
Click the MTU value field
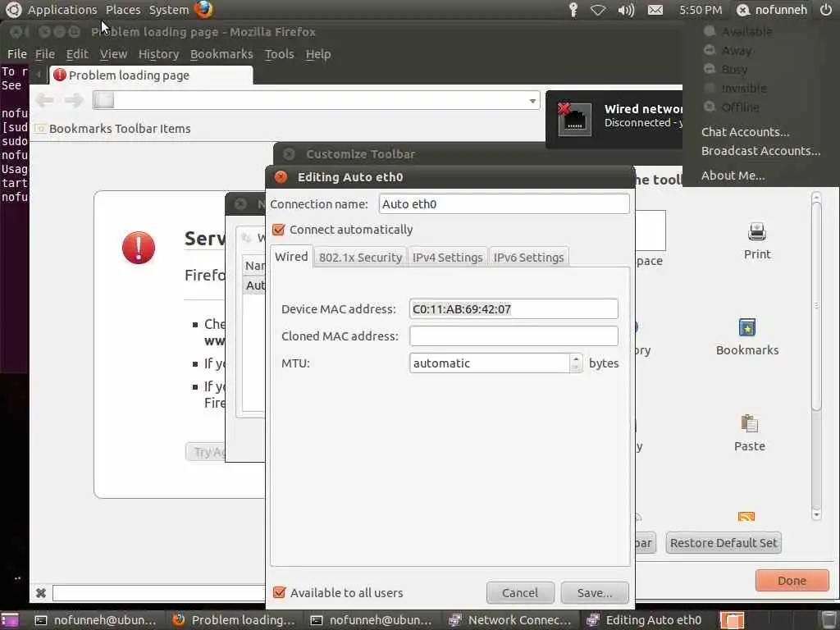point(490,363)
